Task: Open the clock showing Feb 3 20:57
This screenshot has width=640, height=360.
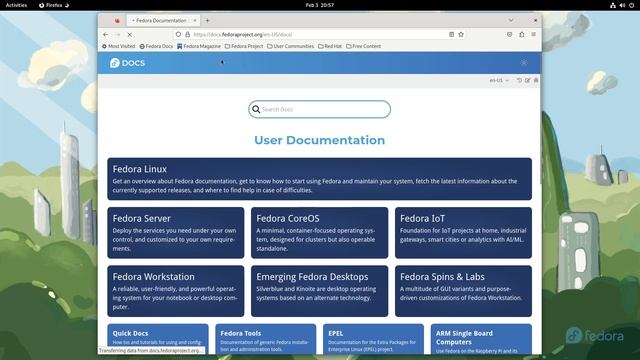Action: click(x=320, y=5)
